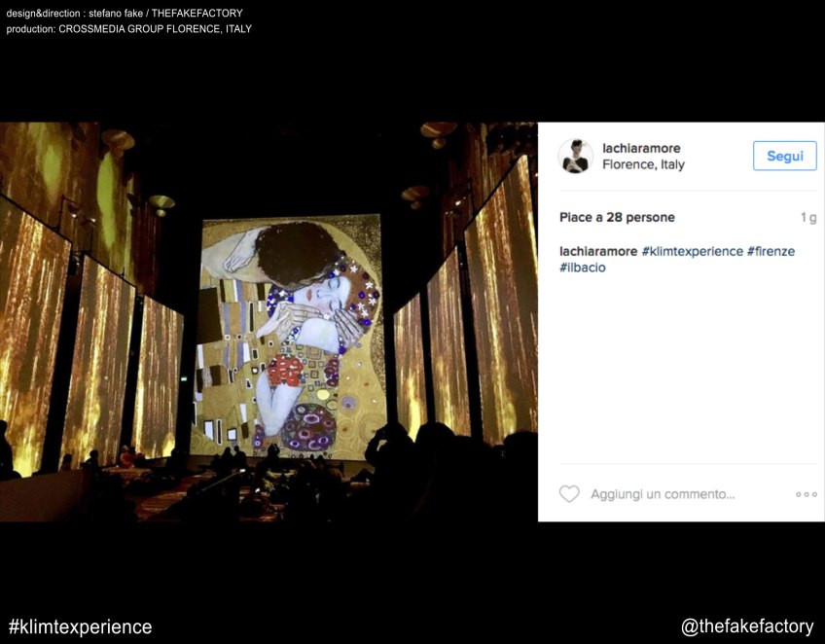This screenshot has height=644, width=825.
Task: Open the #ilbacio hashtag
Action: pyautogui.click(x=582, y=268)
